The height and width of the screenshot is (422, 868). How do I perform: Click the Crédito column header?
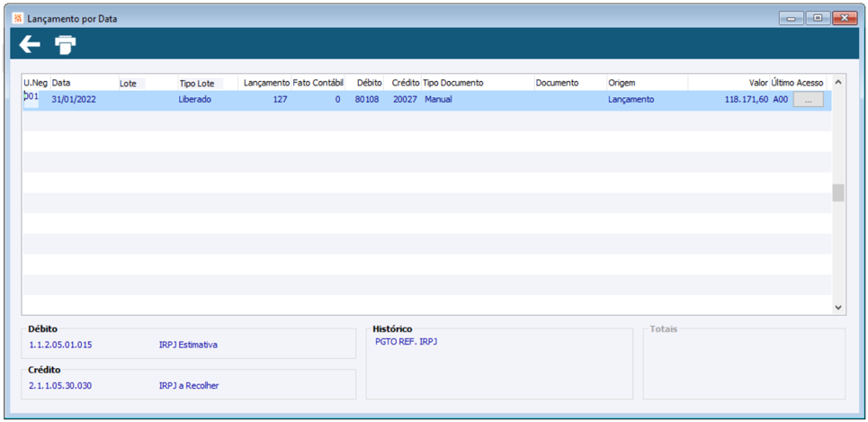(x=402, y=83)
